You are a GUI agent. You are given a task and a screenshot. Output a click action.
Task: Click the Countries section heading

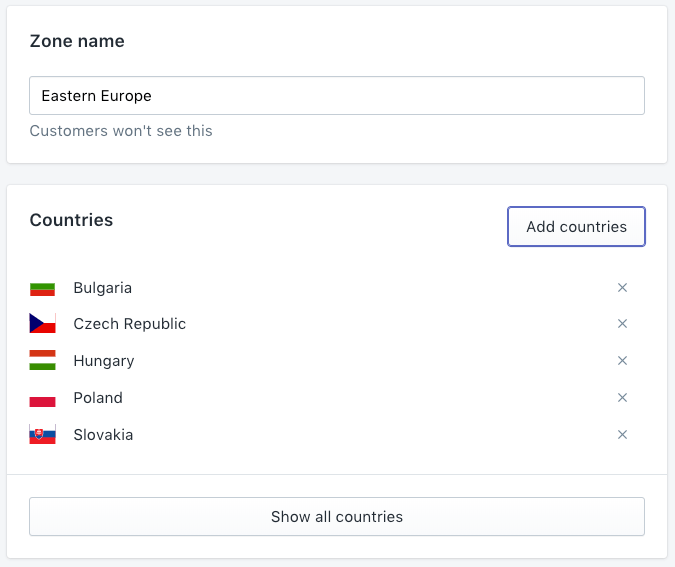pyautogui.click(x=71, y=220)
